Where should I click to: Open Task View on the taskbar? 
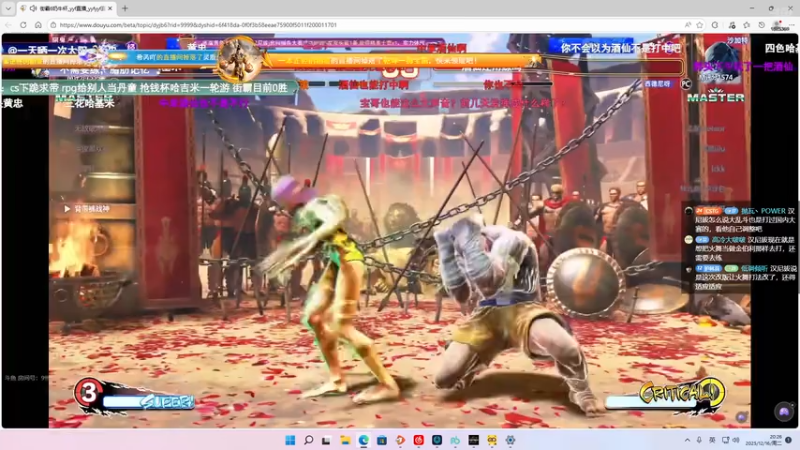tap(327, 440)
